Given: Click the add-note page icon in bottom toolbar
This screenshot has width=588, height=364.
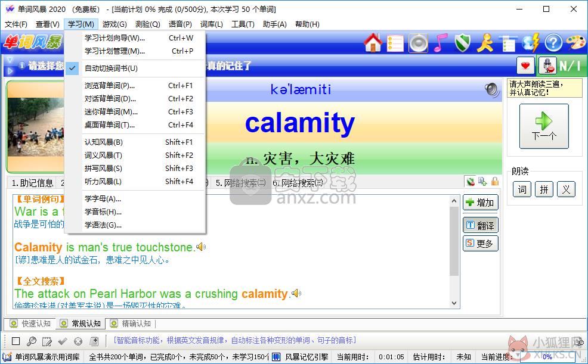Looking at the screenshot, I should pos(94,341).
